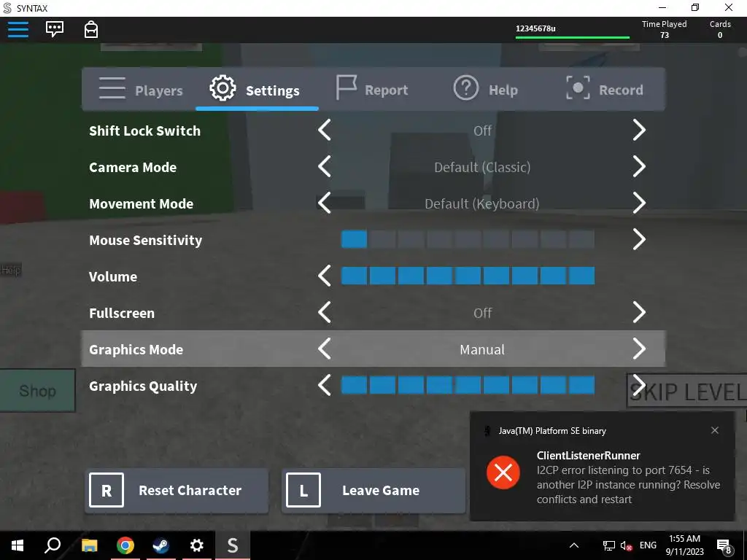Click the Leave Game button
Image resolution: width=747 pixels, height=560 pixels.
click(373, 490)
